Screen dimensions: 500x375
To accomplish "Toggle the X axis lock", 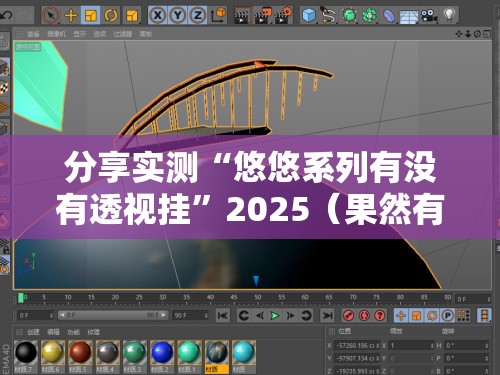I will tap(158, 15).
